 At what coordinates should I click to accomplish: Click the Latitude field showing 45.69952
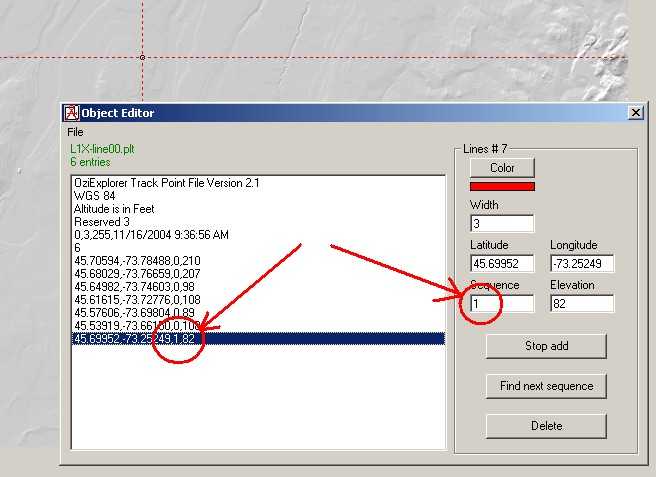click(502, 264)
